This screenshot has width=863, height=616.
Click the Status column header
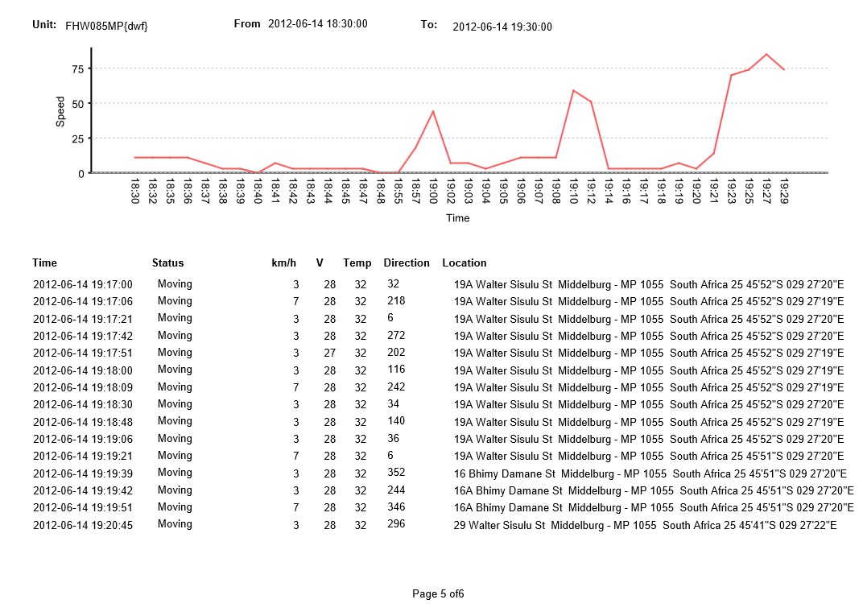tap(167, 263)
